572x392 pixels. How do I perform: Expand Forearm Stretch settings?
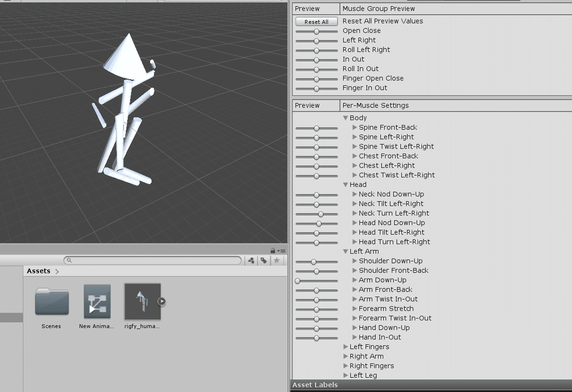click(x=355, y=309)
